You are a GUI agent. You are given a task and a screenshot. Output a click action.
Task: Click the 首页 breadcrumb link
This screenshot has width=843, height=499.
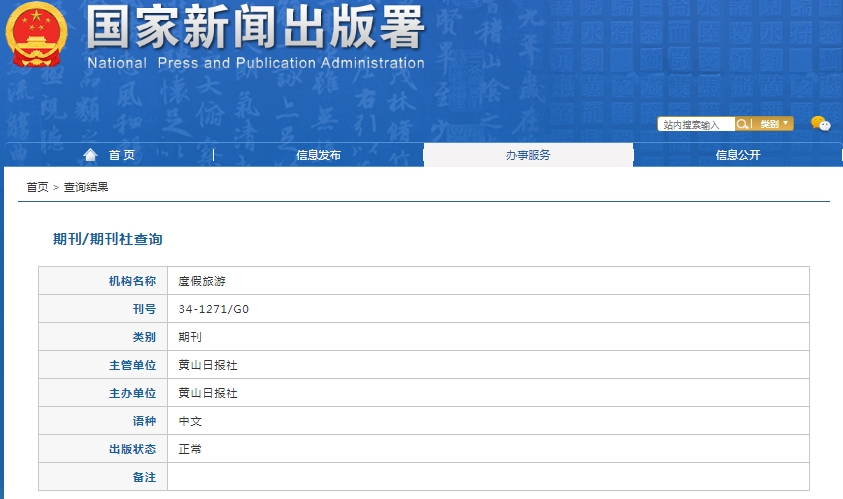37,187
